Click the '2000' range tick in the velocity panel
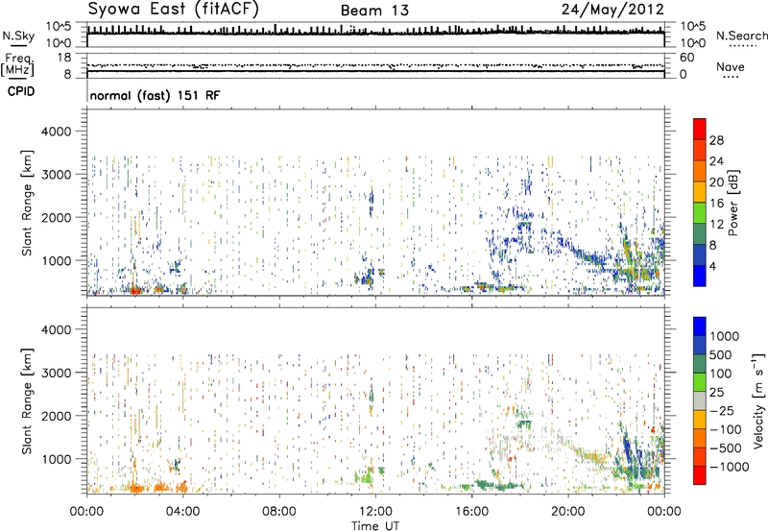 tap(56, 416)
